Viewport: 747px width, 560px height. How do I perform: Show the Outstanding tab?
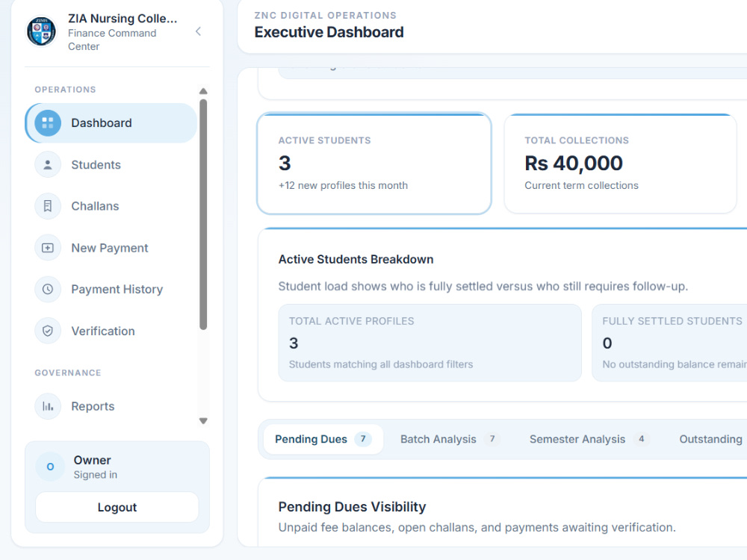tap(710, 439)
